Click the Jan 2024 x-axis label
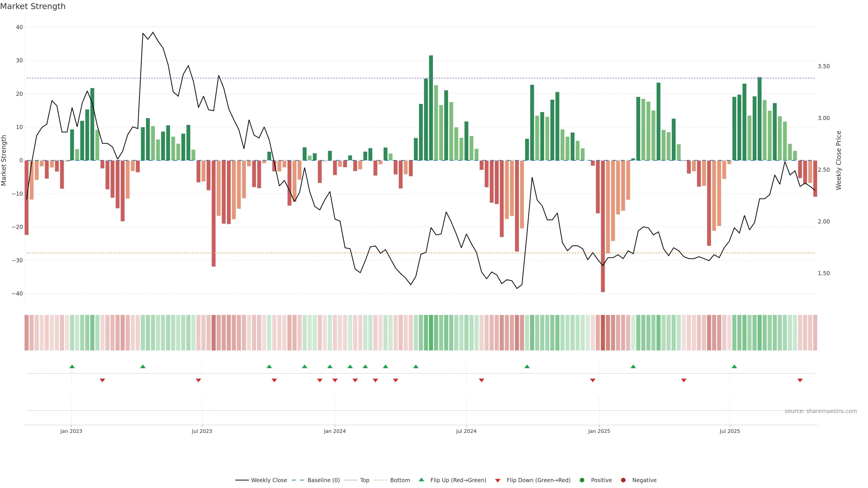This screenshot has height=488, width=868. point(335,431)
